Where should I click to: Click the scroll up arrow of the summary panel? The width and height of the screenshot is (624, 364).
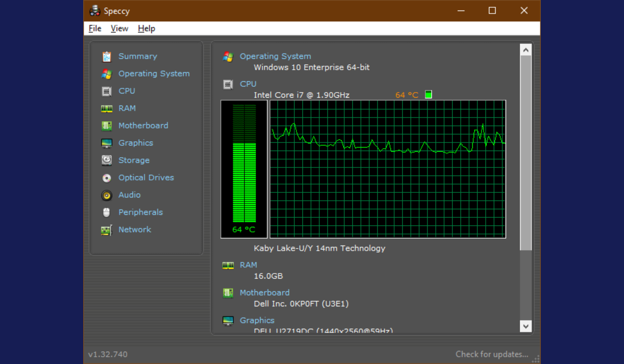click(526, 50)
